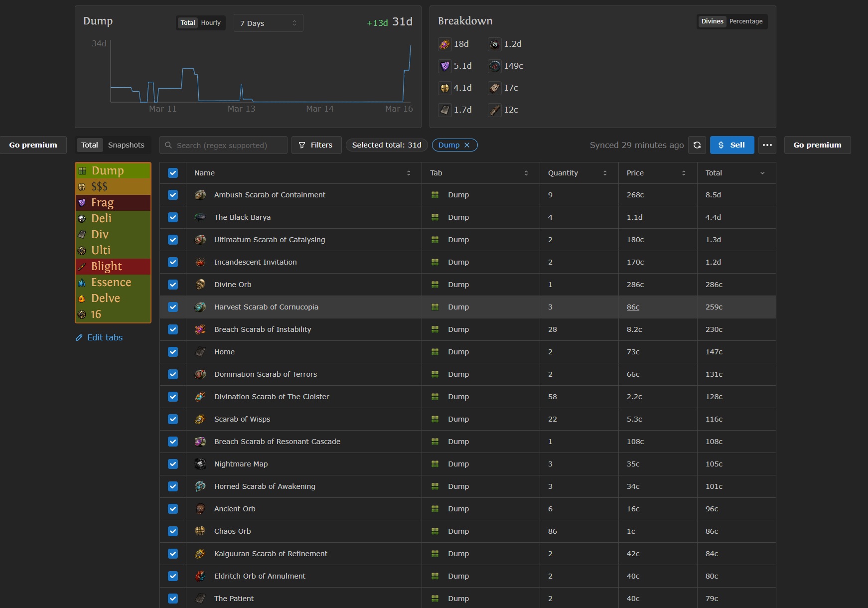Click the Selected total 31d chip
This screenshot has height=608, width=868.
pos(387,145)
